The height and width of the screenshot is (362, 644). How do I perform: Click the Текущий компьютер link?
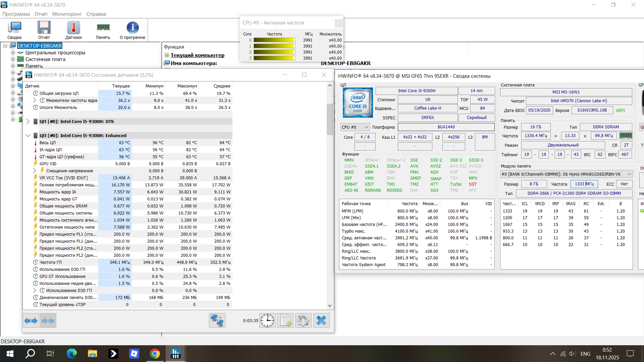197,55
